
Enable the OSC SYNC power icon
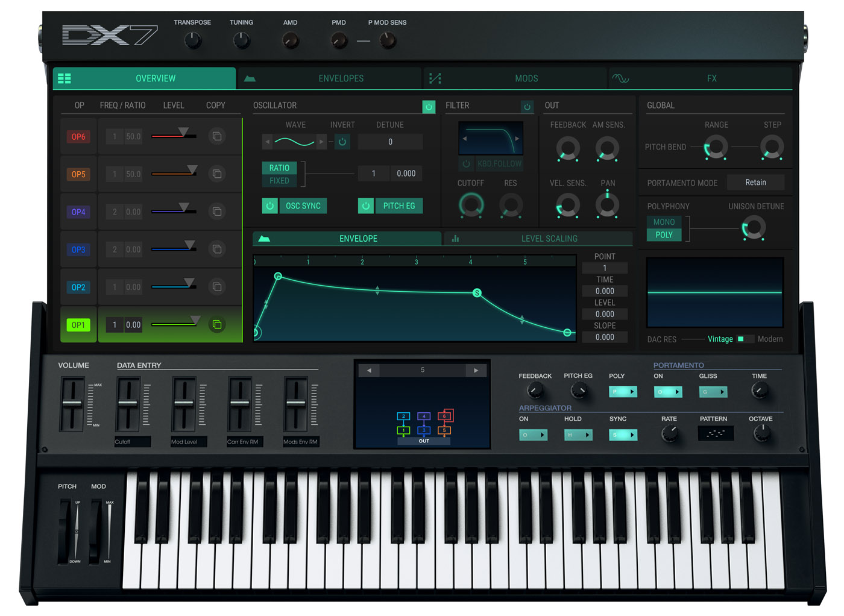pos(270,206)
